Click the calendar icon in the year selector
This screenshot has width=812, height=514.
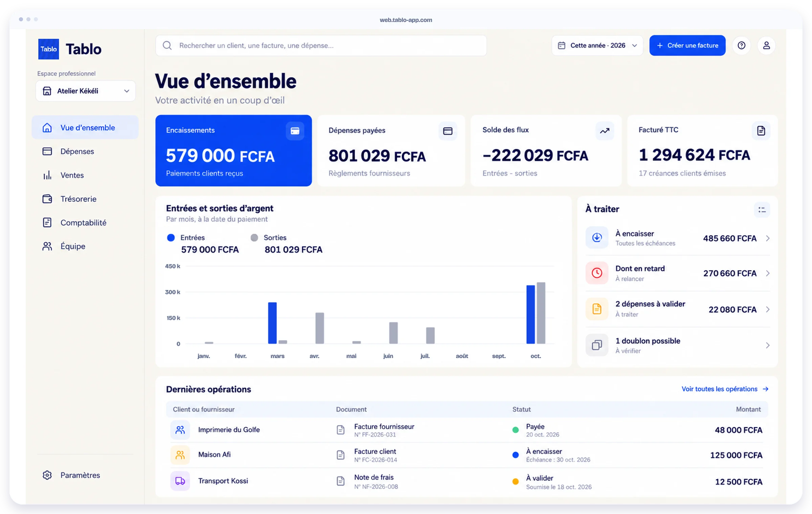pos(561,45)
